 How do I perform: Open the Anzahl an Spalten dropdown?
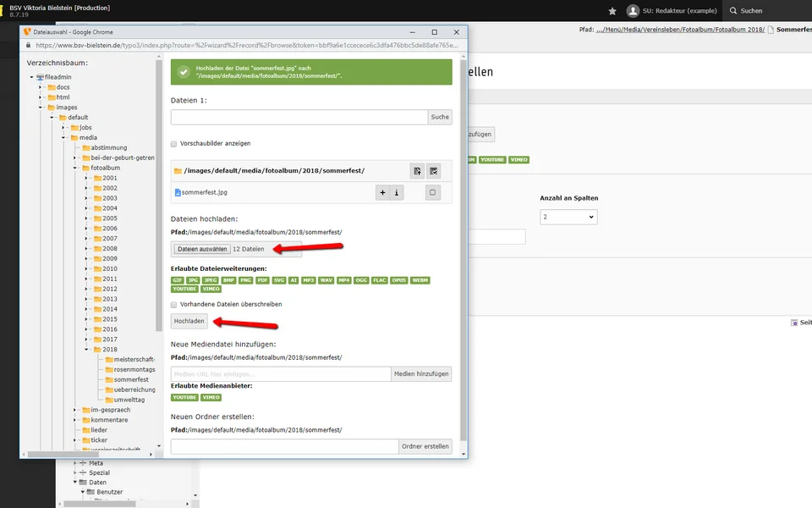[x=568, y=217]
